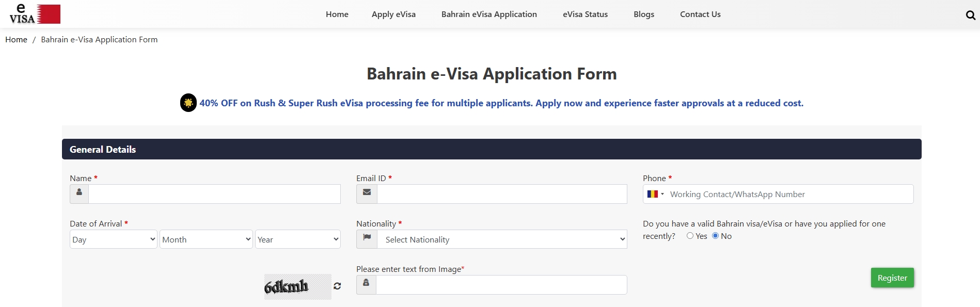Open the Day dropdown for arrival date

[x=113, y=239]
